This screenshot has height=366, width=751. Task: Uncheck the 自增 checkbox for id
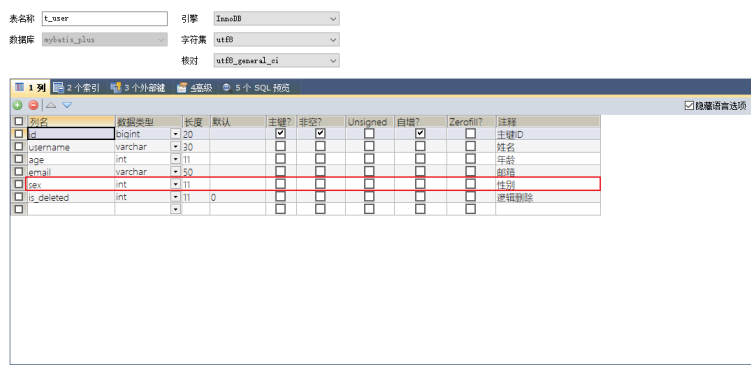click(420, 133)
